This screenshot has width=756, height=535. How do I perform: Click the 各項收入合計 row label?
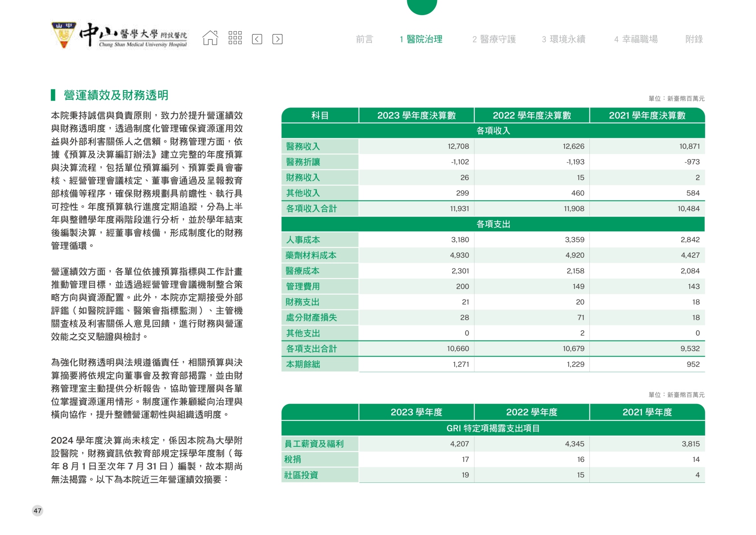click(x=311, y=209)
